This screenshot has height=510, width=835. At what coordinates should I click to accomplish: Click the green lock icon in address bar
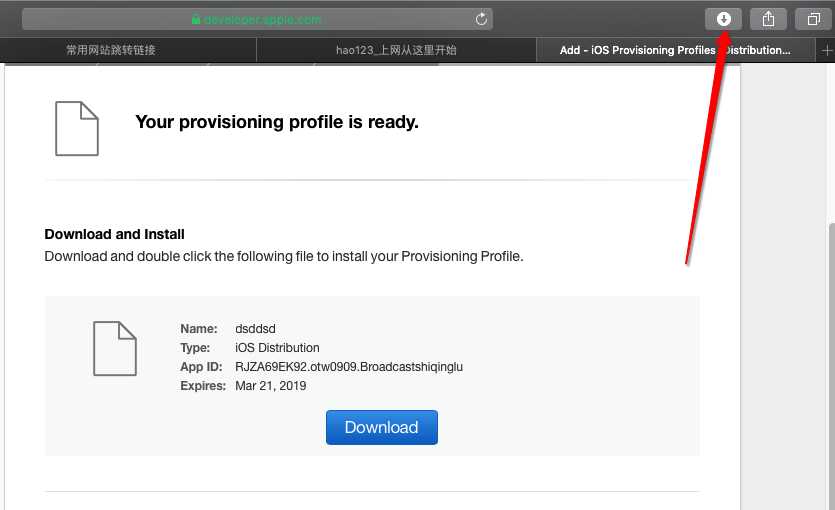[x=196, y=19]
